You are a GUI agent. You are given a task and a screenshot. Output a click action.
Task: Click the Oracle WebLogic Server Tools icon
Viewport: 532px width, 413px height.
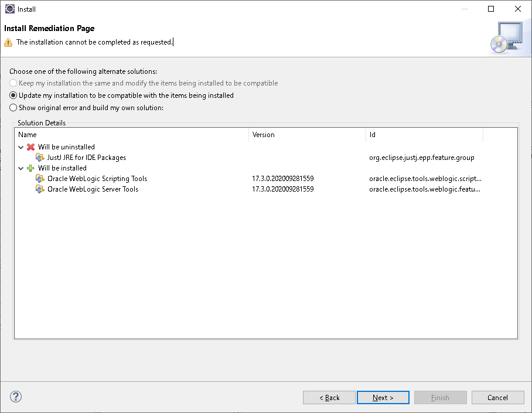[x=40, y=189]
